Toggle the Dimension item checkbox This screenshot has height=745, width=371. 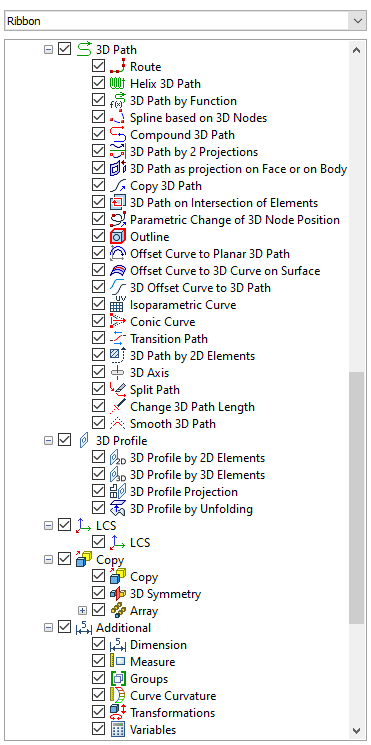98,645
